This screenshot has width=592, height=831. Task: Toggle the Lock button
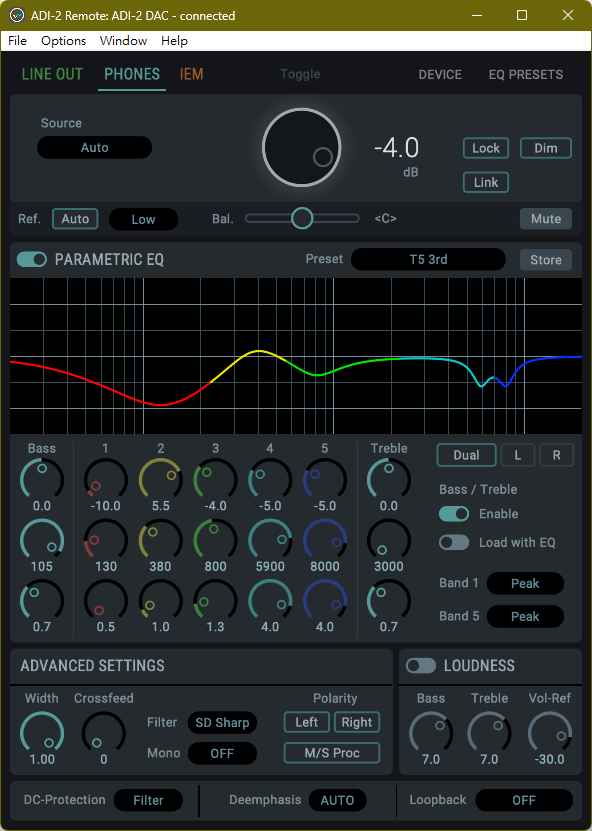click(x=486, y=148)
